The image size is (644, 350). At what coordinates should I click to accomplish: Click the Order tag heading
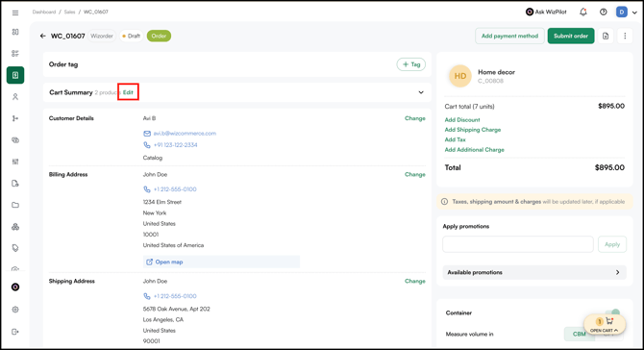(x=63, y=64)
